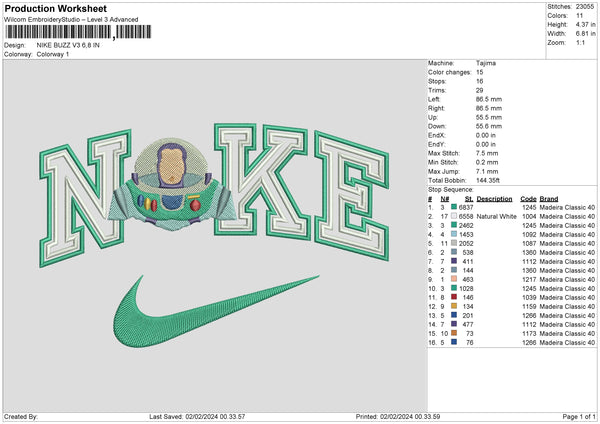Image resolution: width=600 pixels, height=424 pixels.
Task: Click the underlined 'Brand' column header
Action: 549,199
